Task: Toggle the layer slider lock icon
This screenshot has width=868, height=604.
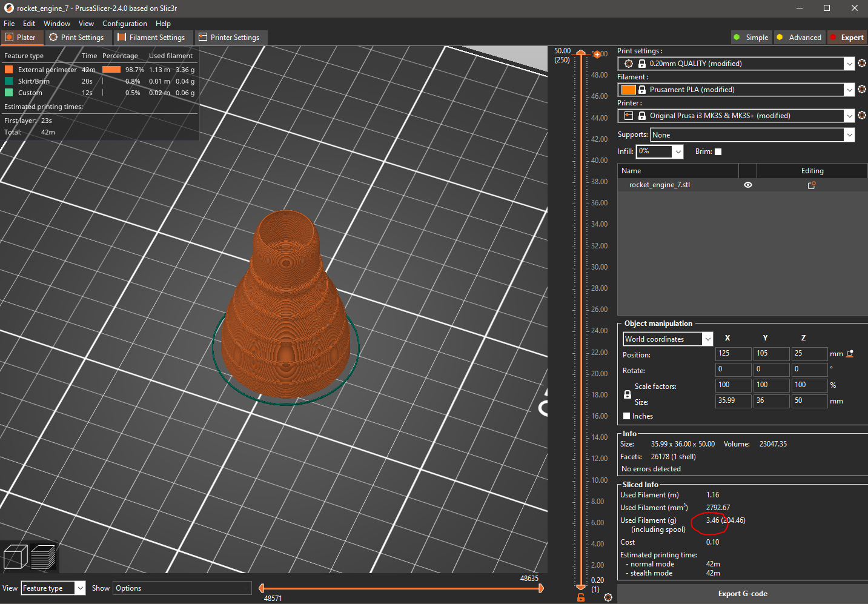Action: click(x=581, y=597)
